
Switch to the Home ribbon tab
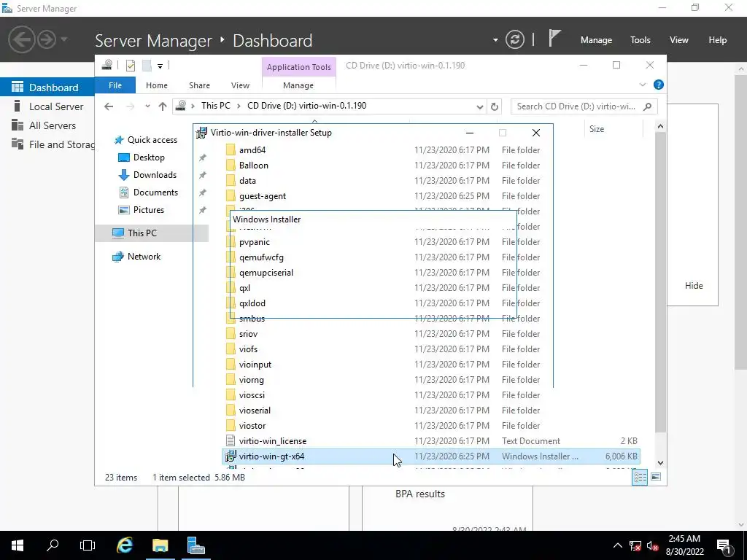(157, 85)
